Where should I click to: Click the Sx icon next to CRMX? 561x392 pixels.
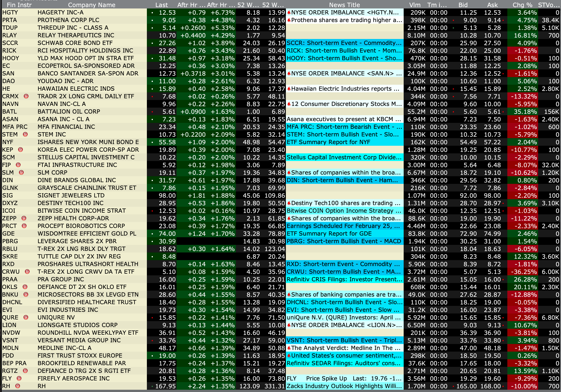[x=26, y=96]
